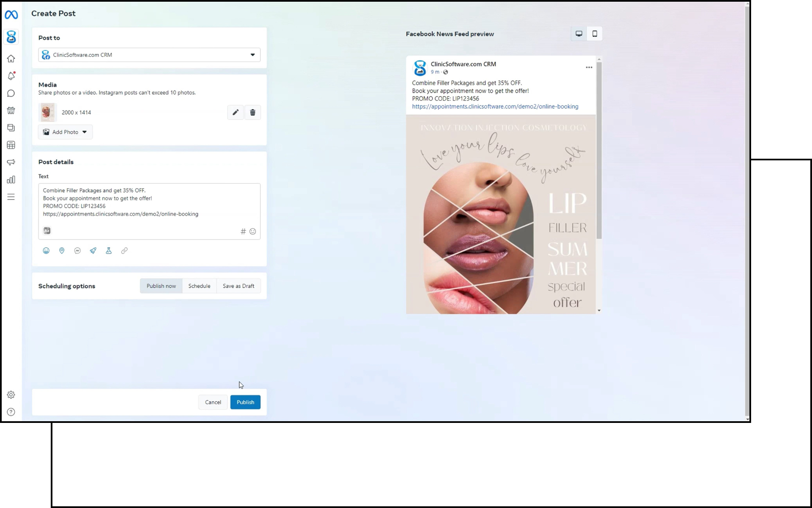The width and height of the screenshot is (812, 508).
Task: Delete the uploaded photo with trash icon
Action: click(x=252, y=112)
